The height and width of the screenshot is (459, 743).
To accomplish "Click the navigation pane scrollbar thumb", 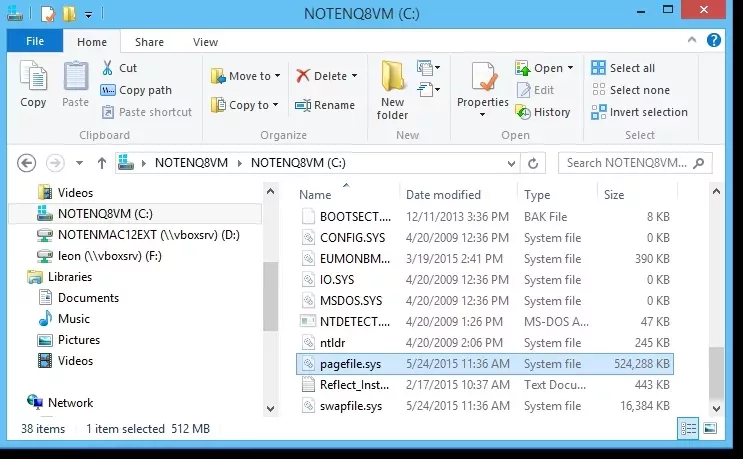I will (x=271, y=296).
